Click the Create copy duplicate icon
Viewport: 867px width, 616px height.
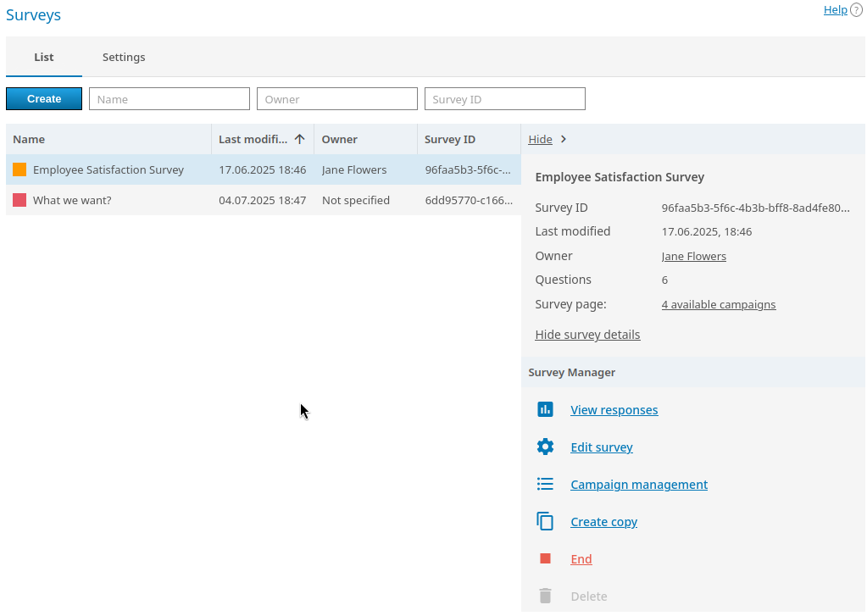(545, 522)
